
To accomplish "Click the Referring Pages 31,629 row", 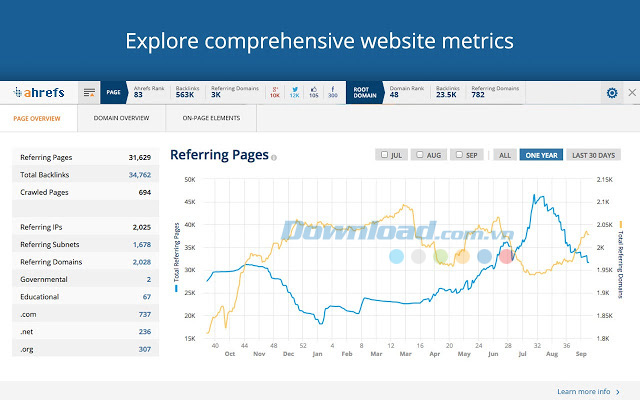I will pyautogui.click(x=85, y=157).
